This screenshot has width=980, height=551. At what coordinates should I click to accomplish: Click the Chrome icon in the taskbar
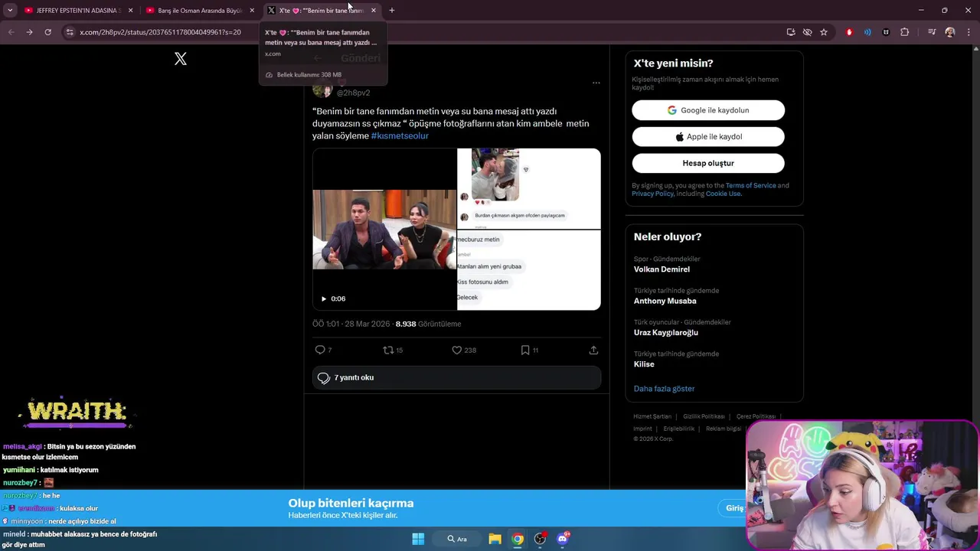point(518,539)
